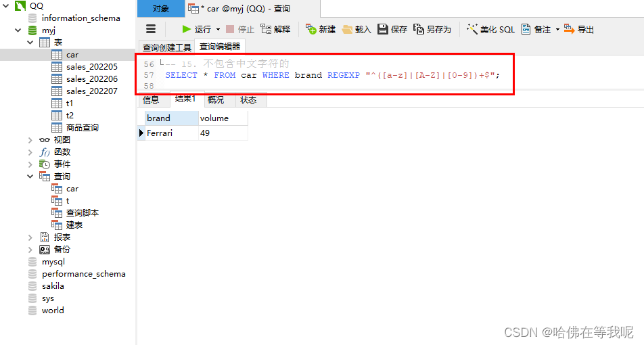The height and width of the screenshot is (345, 644).
Task: Select the 建表 saved query
Action: (74, 225)
